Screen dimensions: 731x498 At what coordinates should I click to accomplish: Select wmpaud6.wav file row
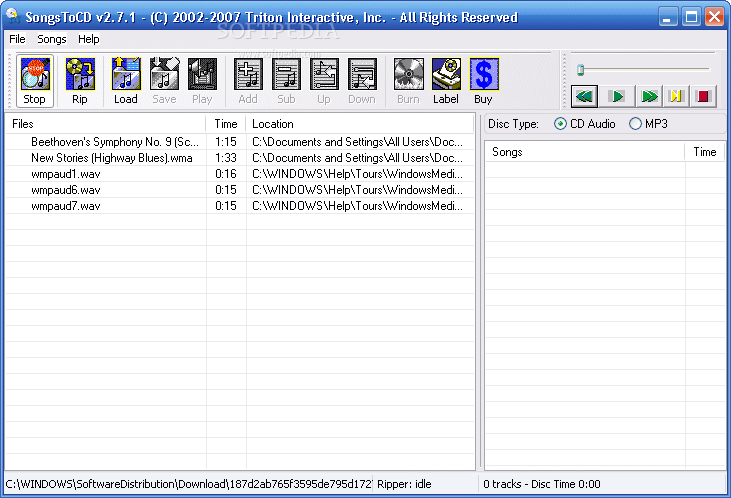click(x=66, y=190)
